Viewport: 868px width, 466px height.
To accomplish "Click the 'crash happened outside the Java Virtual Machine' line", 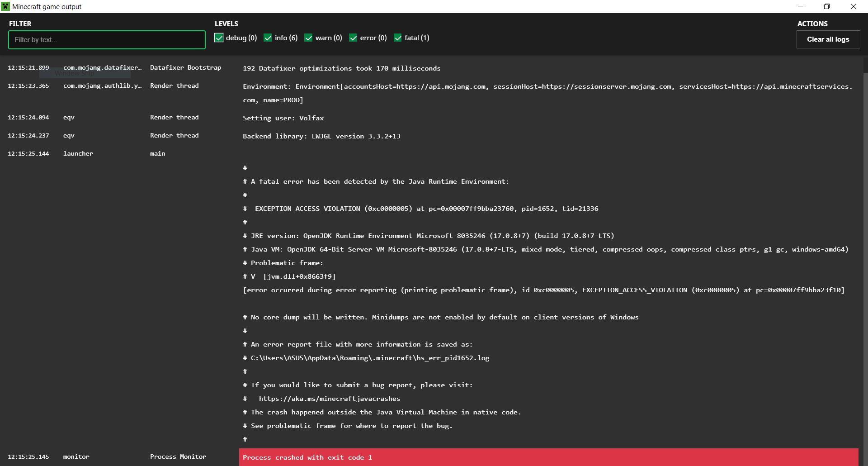I will pos(382,412).
